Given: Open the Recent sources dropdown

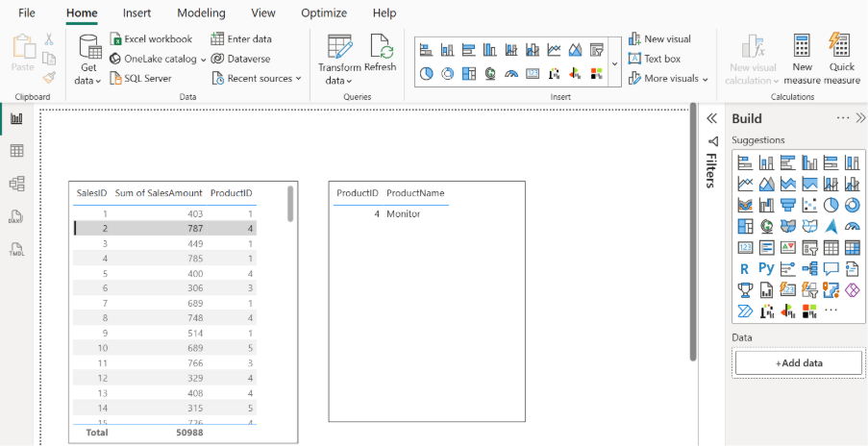Looking at the screenshot, I should (257, 79).
